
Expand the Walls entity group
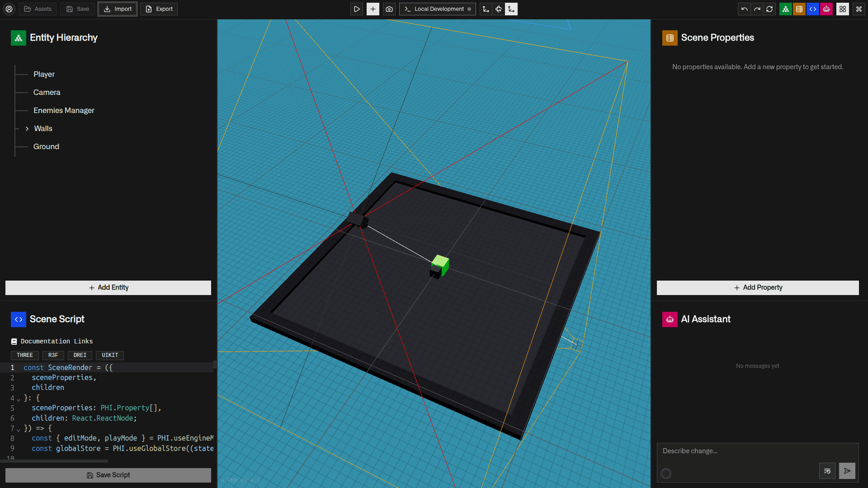[27, 129]
